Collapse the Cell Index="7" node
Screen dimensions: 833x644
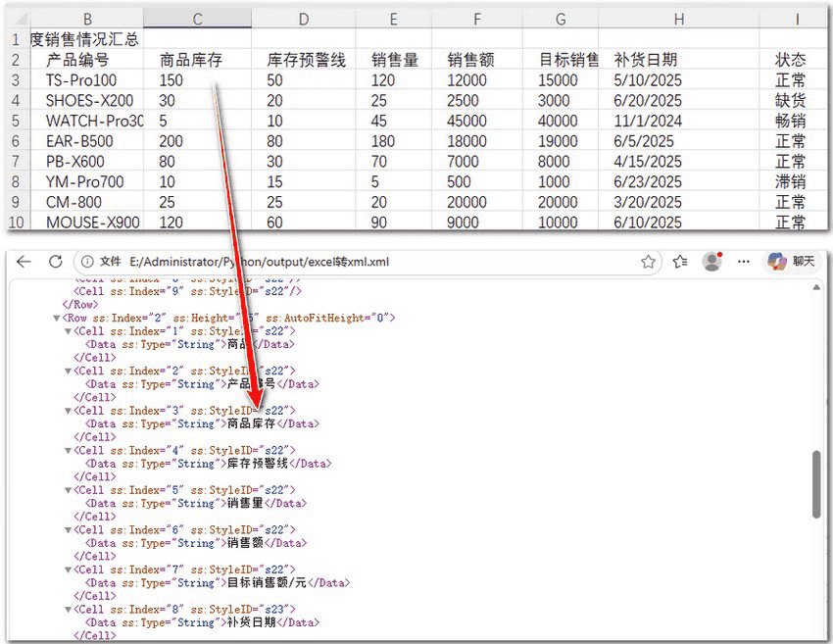(68, 570)
